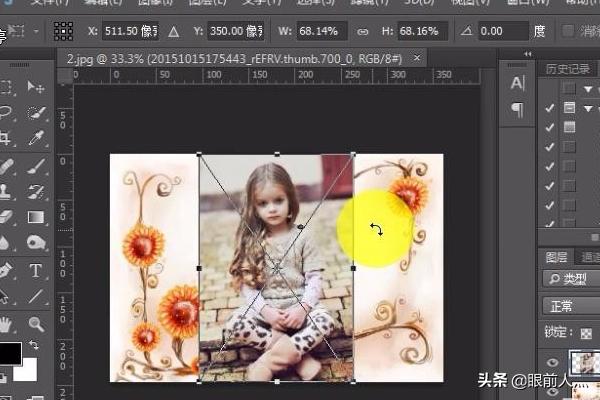Select the Eyedropper tool
This screenshot has height=400, width=600.
point(36,138)
